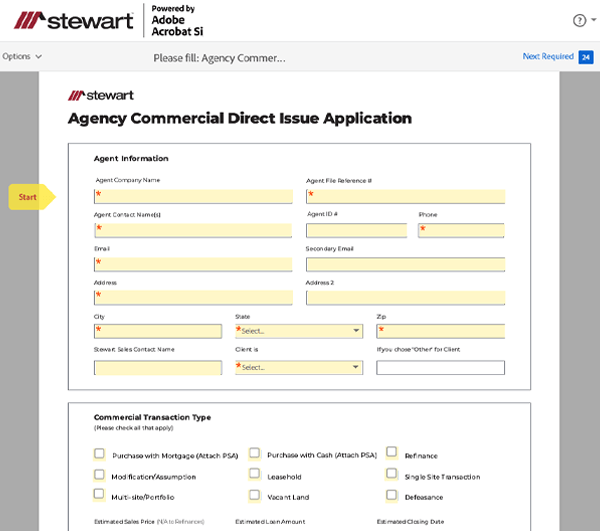This screenshot has height=531, width=600.
Task: Click the 'Please fill: Agency Commer...' title
Action: click(x=219, y=58)
